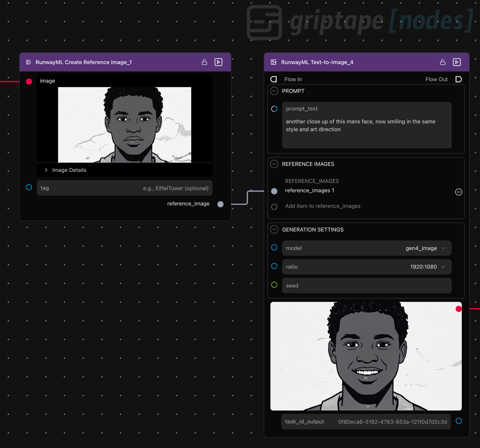480x448 pixels.
Task: Click the seed input field
Action: click(x=367, y=285)
